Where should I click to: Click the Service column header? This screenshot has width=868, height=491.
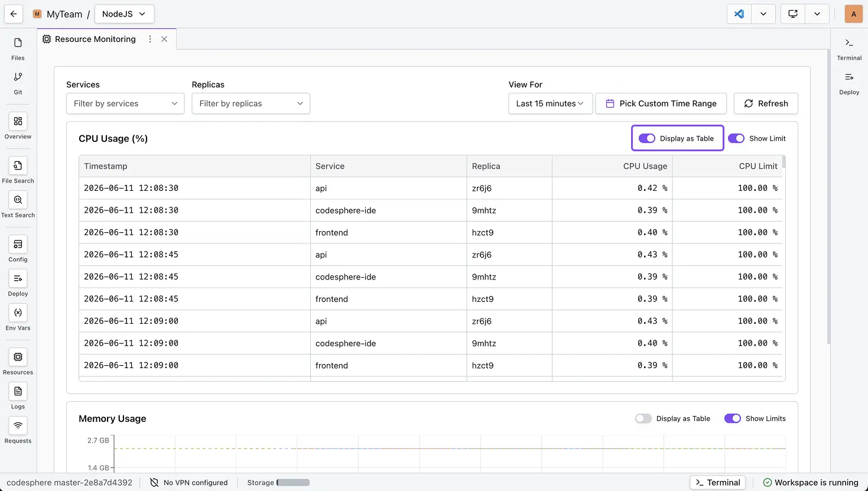pos(388,166)
